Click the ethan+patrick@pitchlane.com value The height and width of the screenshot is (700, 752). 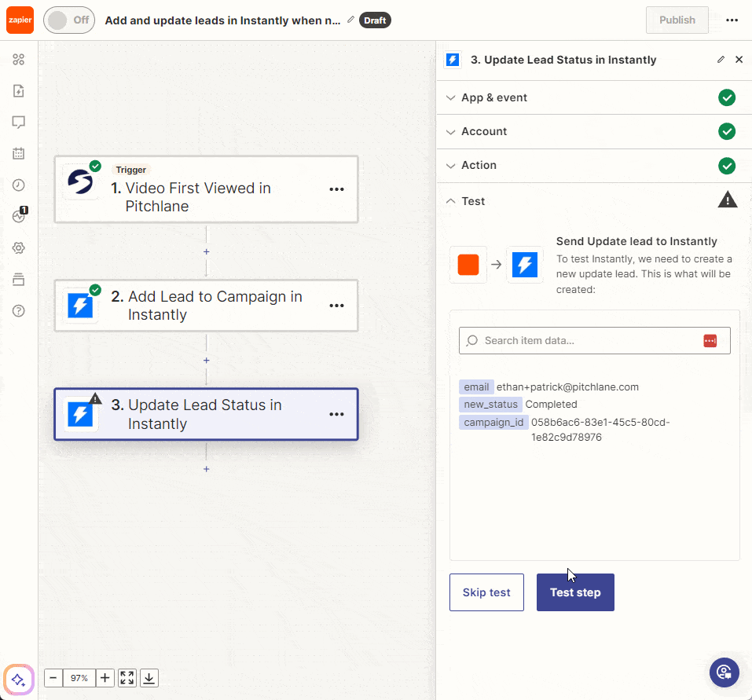567,387
